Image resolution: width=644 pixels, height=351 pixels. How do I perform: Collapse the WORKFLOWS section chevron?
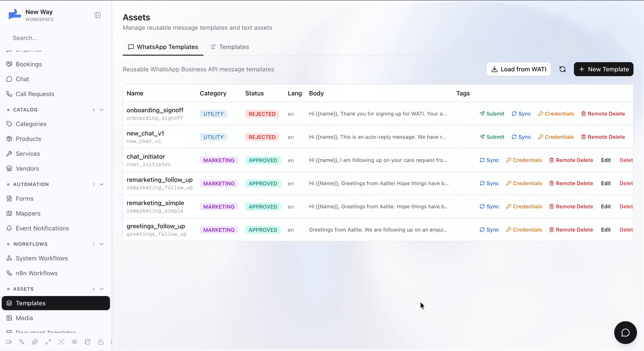pos(102,244)
